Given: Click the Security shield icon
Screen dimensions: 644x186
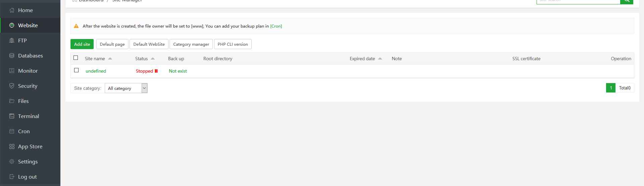Looking at the screenshot, I should coord(12,86).
